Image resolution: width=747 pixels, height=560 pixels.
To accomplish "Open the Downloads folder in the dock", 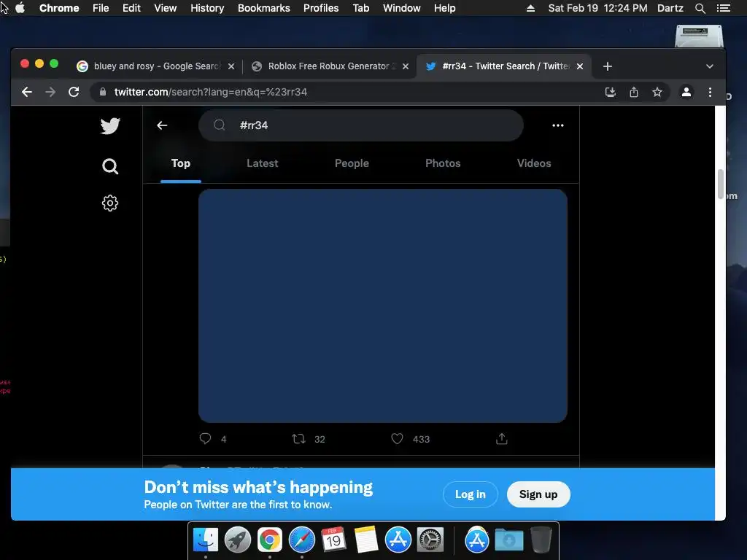I will pos(508,540).
